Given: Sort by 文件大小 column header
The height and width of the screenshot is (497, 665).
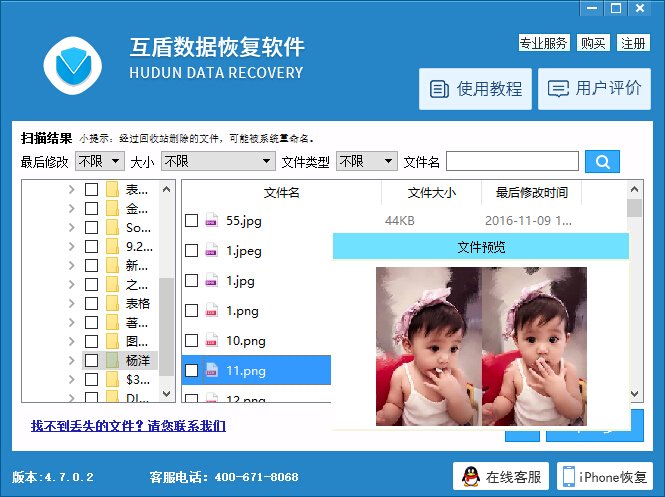Looking at the screenshot, I should [x=432, y=193].
